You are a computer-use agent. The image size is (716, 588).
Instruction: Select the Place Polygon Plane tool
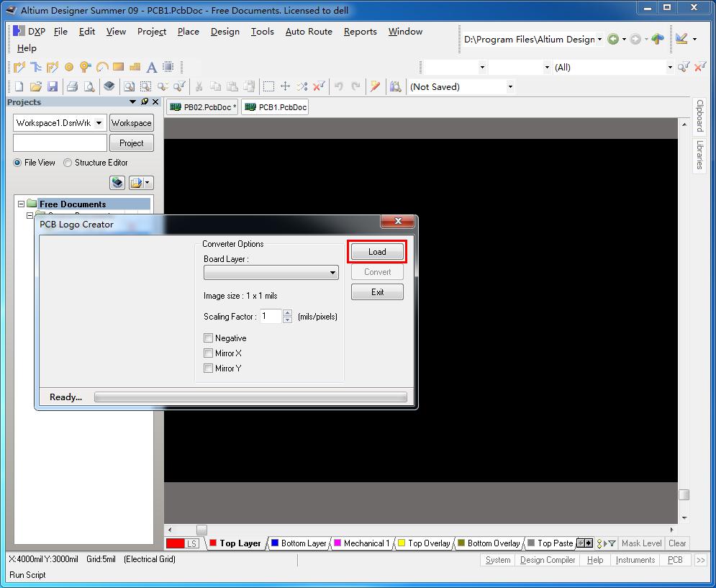(x=135, y=67)
